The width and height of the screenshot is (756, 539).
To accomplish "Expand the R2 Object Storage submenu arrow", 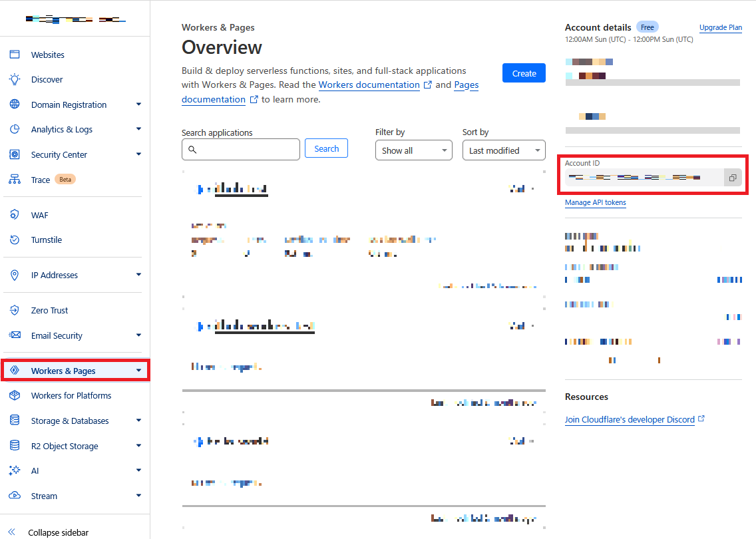I will coord(139,445).
